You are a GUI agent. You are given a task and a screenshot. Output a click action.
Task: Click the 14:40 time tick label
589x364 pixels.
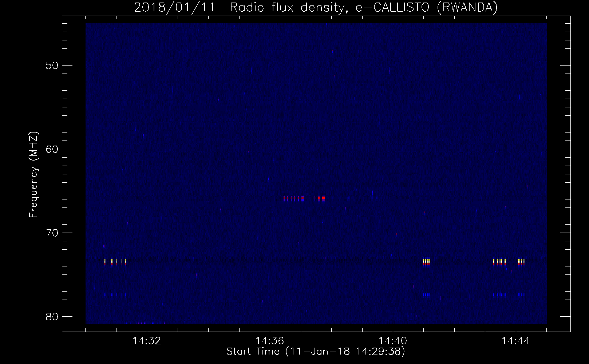[393, 341]
